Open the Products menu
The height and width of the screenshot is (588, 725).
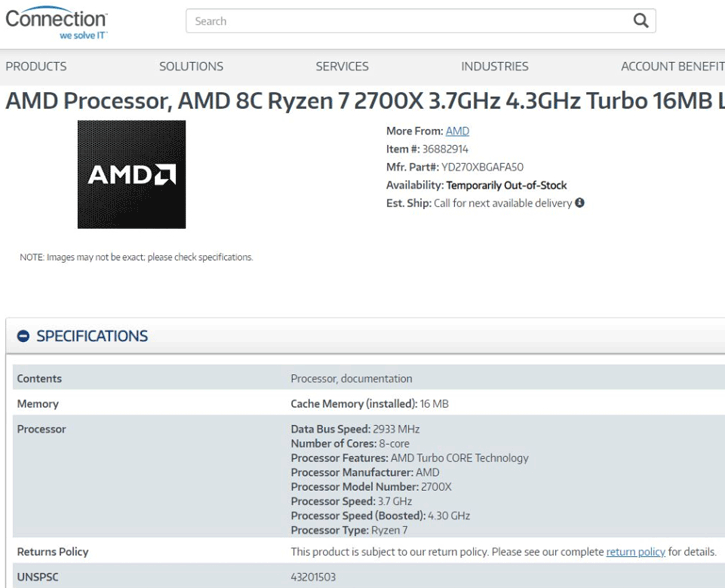(x=36, y=67)
